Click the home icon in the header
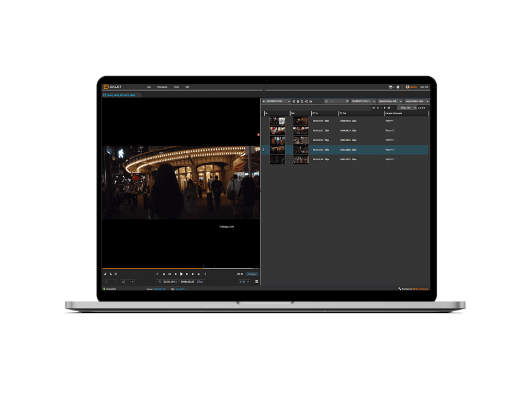The image size is (532, 399). coord(398,87)
